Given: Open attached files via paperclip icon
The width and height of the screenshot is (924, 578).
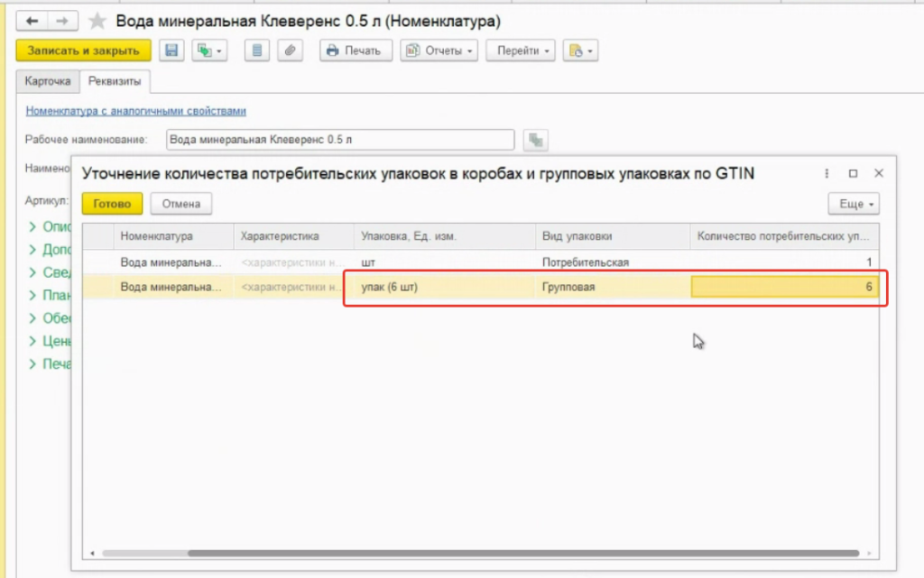Looking at the screenshot, I should click(290, 51).
